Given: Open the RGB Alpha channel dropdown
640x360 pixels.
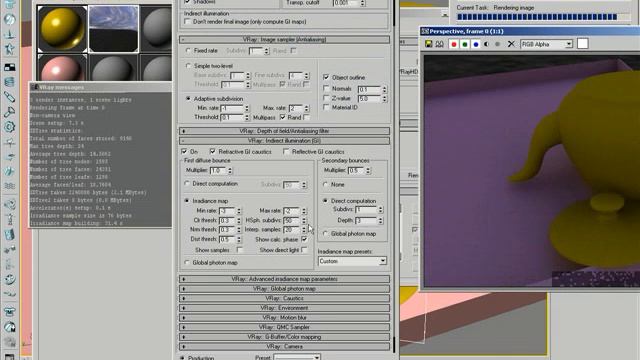Looking at the screenshot, I should click(x=547, y=44).
